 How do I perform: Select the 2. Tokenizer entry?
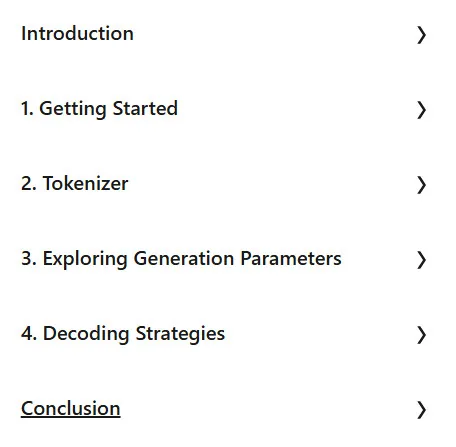[75, 183]
